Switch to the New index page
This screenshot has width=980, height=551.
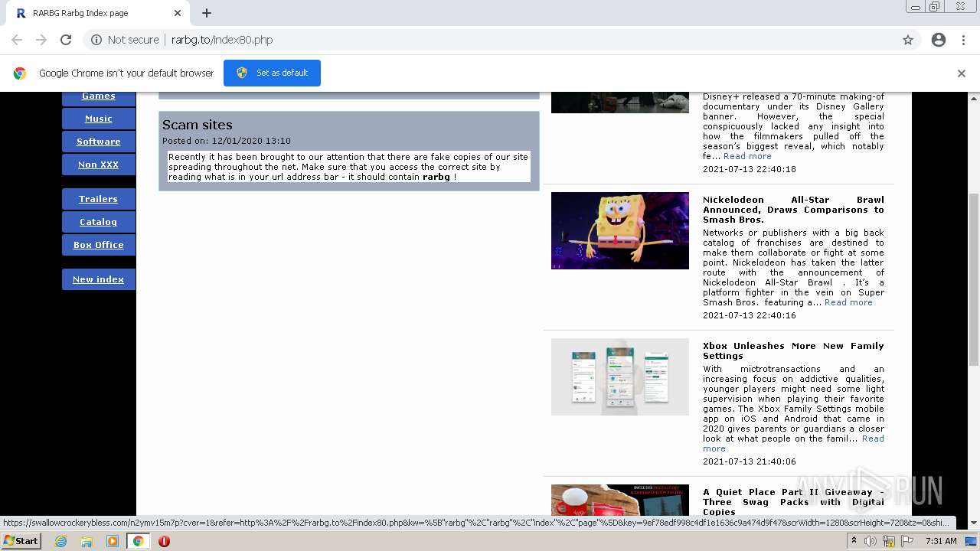click(99, 279)
